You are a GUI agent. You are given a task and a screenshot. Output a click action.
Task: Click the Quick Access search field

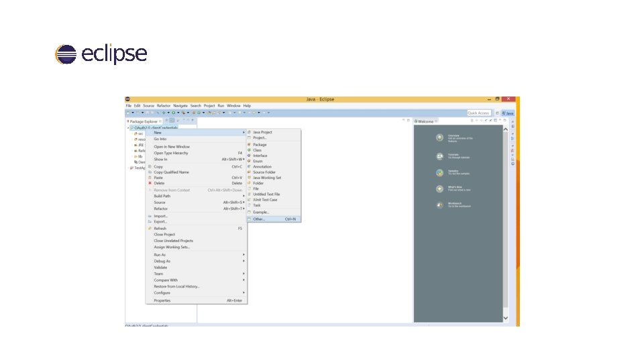pyautogui.click(x=479, y=113)
